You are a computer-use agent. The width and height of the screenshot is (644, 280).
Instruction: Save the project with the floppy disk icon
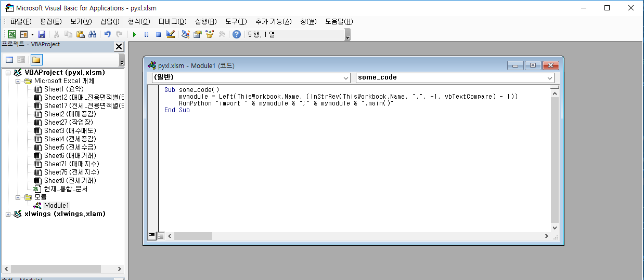(x=42, y=34)
